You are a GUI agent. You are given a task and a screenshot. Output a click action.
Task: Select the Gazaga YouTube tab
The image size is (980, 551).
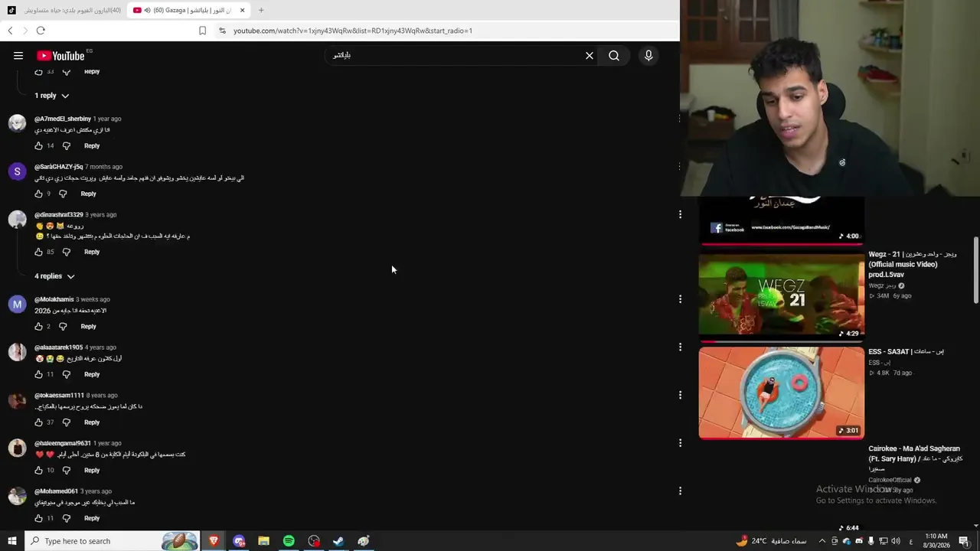tap(189, 10)
